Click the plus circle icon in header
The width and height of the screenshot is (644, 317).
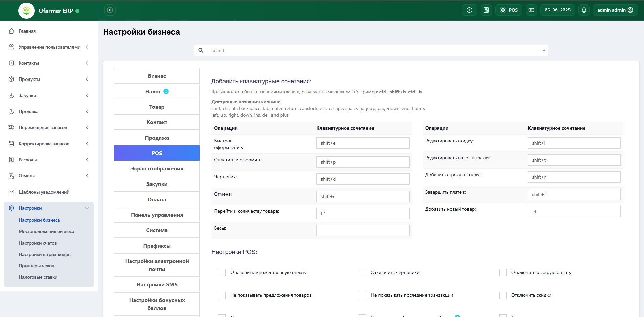tap(469, 10)
